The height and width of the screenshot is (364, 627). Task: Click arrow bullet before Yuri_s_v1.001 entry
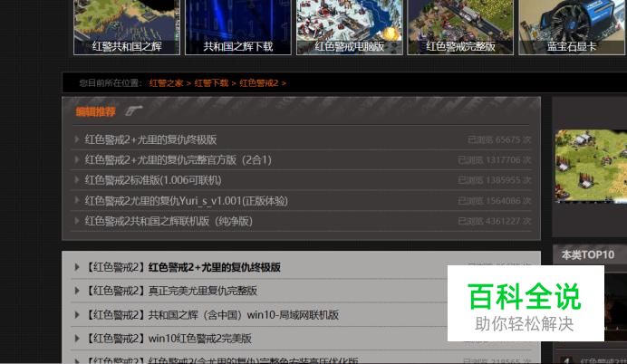(76, 200)
